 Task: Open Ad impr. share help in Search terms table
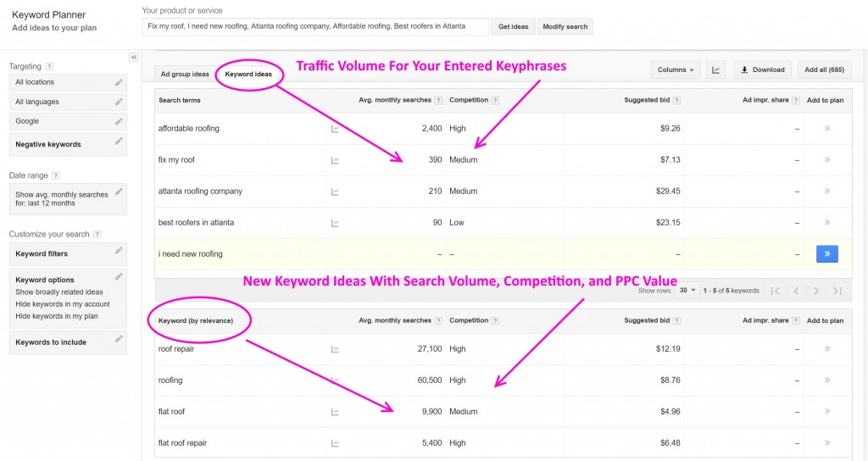point(796,101)
